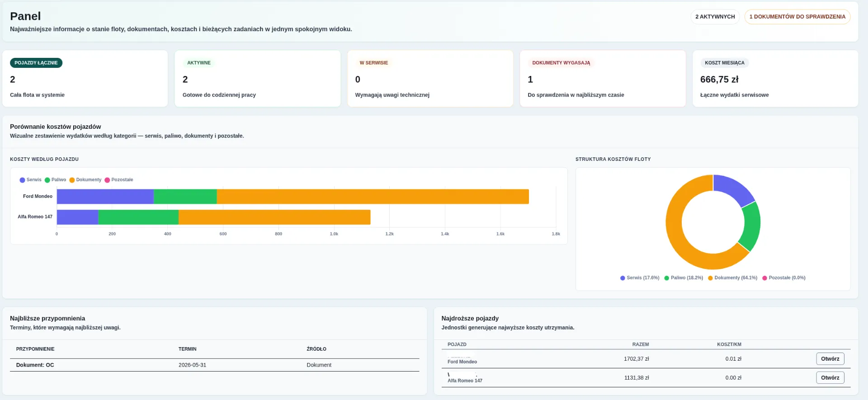This screenshot has width=868, height=400.
Task: Open the Dokument: OC reminder row
Action: click(215, 365)
